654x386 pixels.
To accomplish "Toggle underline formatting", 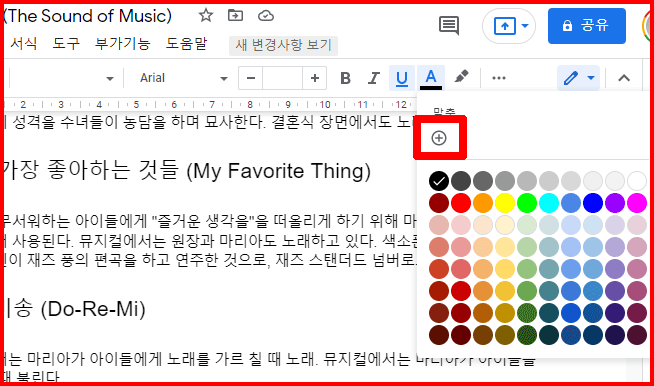I will coord(402,78).
